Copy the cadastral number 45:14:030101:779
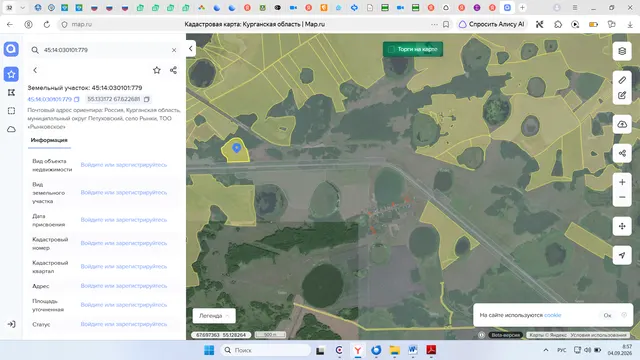 pos(77,99)
